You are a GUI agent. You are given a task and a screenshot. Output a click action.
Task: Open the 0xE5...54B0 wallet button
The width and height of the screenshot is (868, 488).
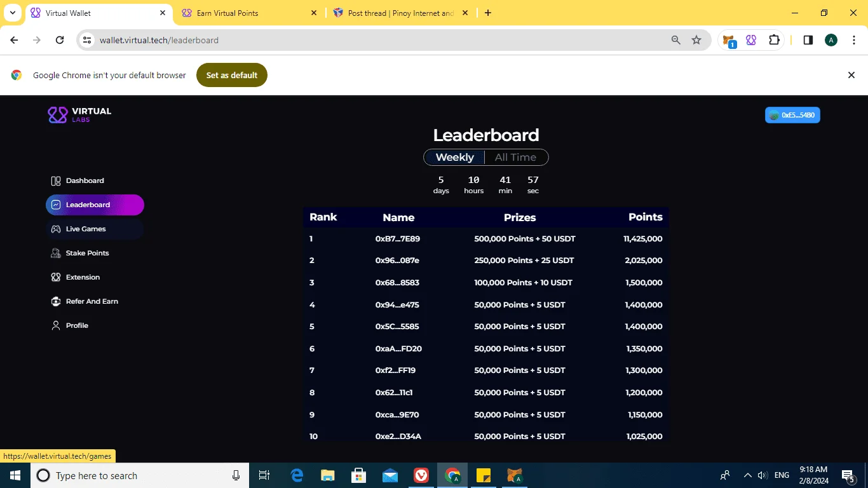click(792, 115)
